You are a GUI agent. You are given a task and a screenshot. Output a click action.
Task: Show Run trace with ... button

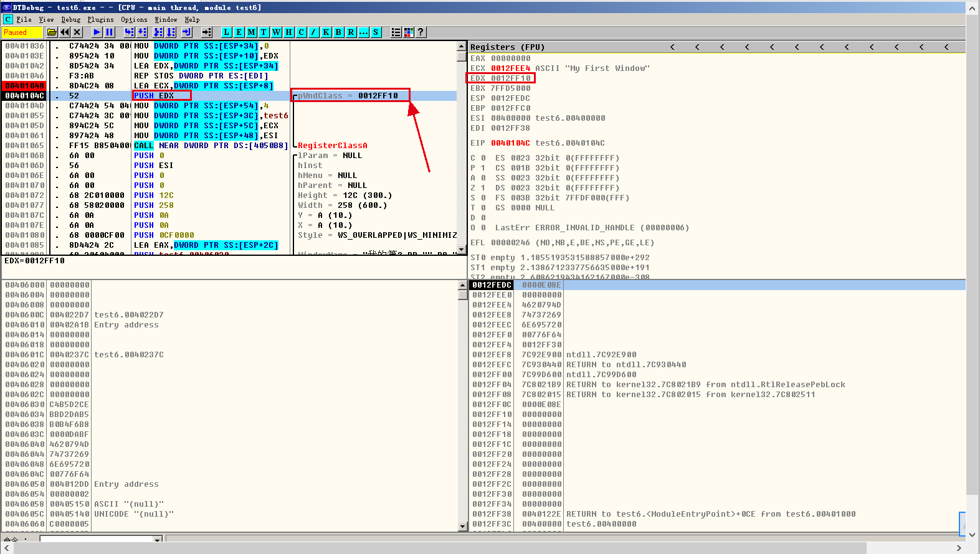click(x=364, y=32)
